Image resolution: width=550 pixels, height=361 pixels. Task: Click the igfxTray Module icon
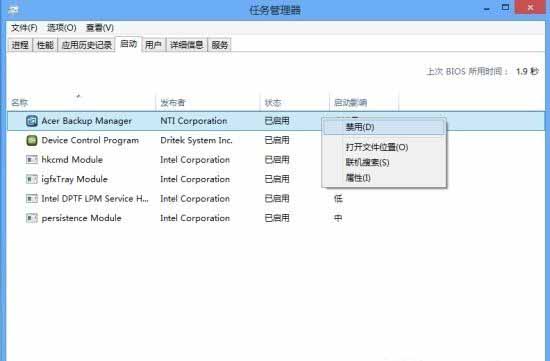pos(32,179)
